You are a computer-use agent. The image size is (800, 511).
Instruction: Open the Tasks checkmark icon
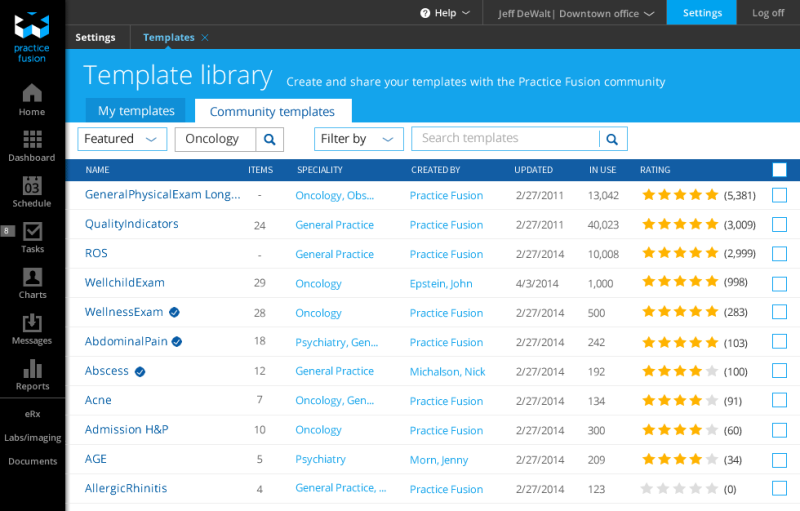(32, 231)
